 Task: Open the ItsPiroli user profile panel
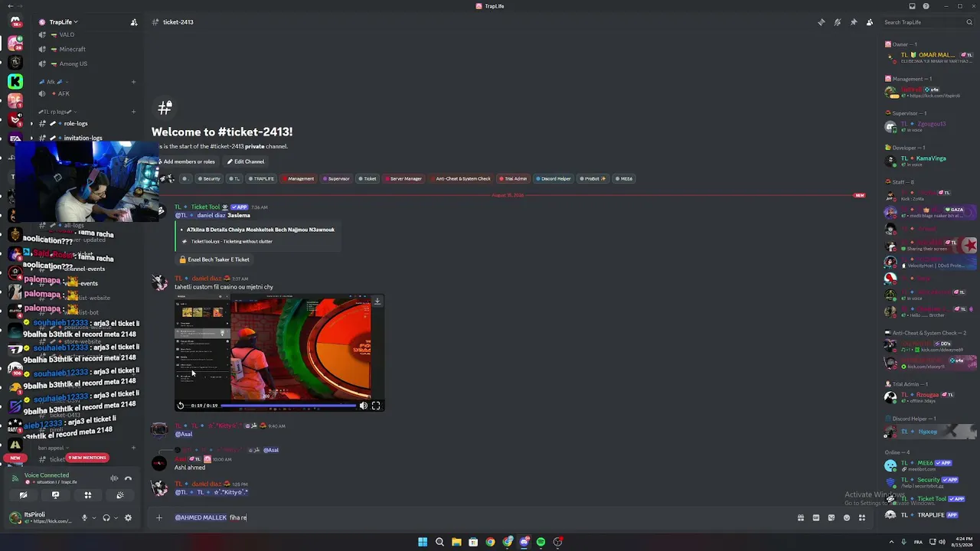pos(40,517)
